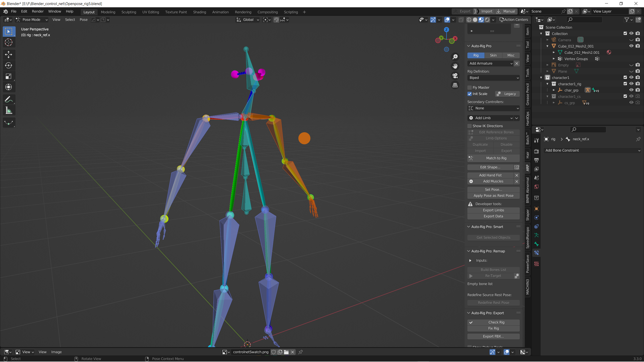Click the camera view icon in the viewport

[455, 76]
